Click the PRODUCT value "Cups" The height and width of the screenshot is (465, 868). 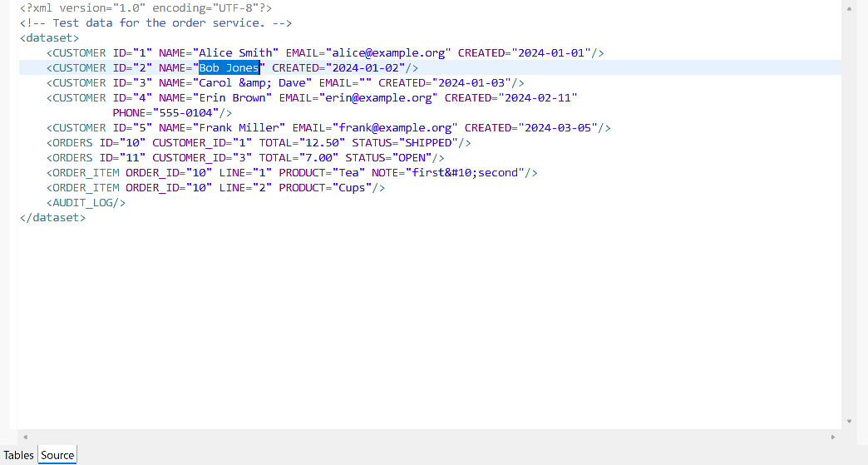point(352,187)
